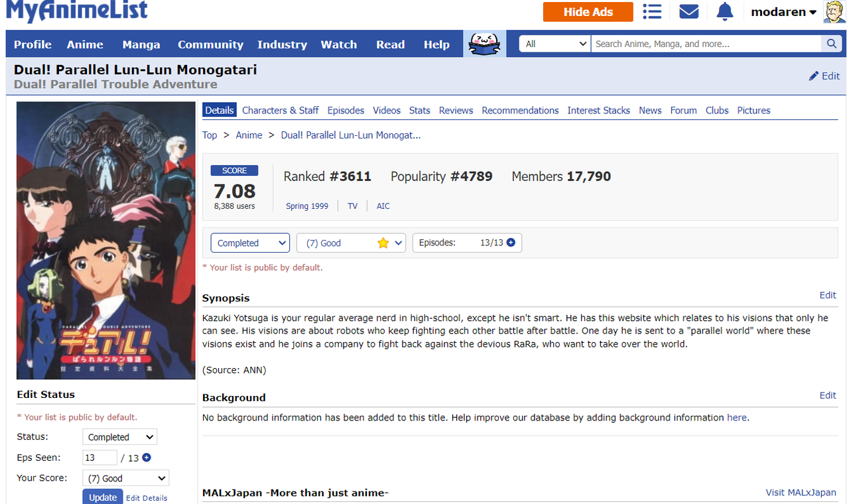Switch to the News tab

pos(650,110)
